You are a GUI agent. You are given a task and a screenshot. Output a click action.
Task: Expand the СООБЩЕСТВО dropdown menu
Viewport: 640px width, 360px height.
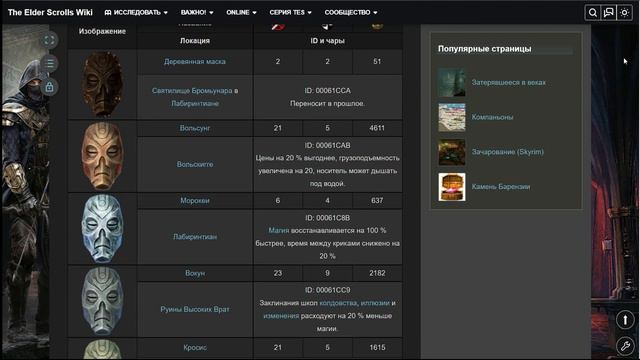coord(351,13)
